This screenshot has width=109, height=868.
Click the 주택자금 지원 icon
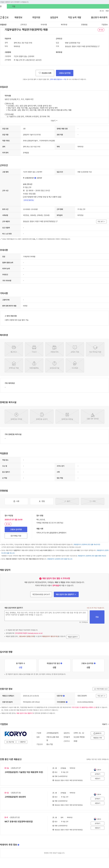tap(14, 365)
